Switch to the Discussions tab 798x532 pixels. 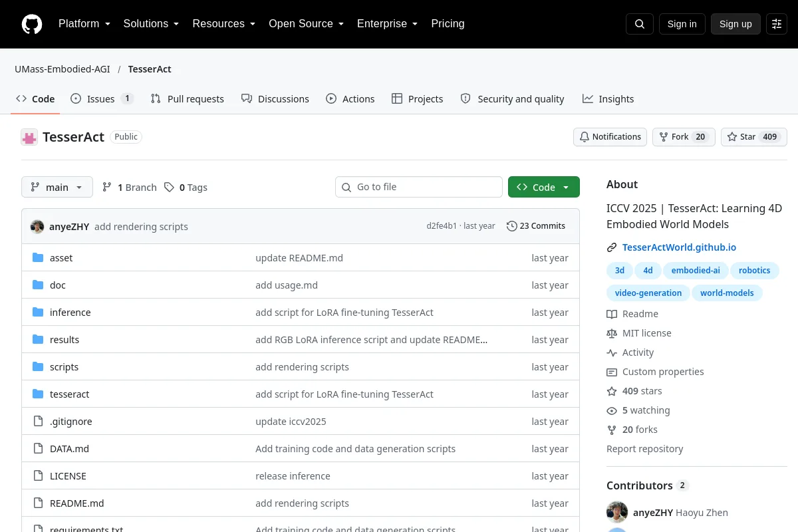pyautogui.click(x=275, y=99)
